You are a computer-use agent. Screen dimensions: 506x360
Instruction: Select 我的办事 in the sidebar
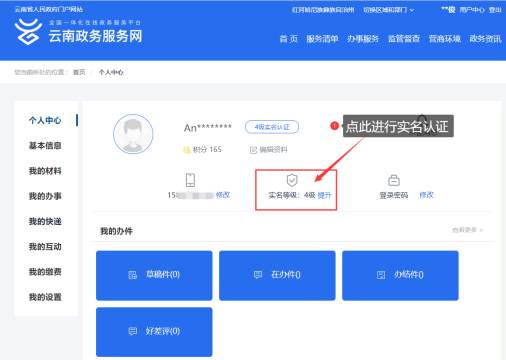click(45, 196)
